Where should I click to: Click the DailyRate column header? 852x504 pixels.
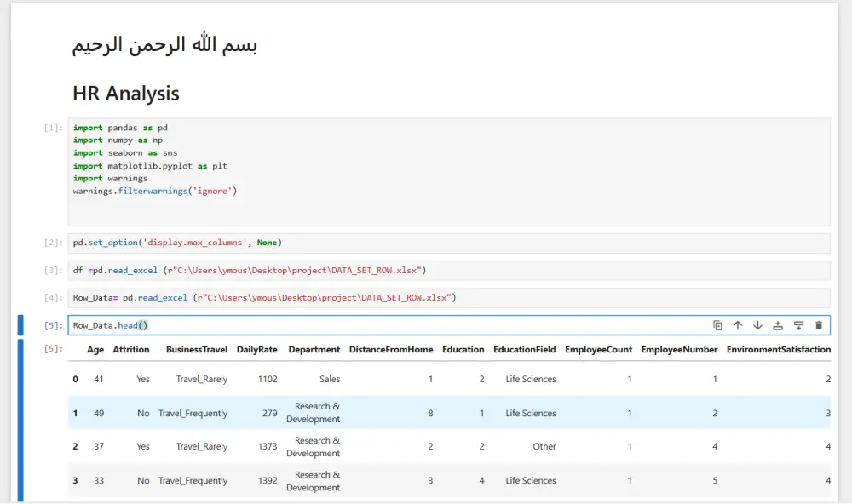(x=257, y=350)
